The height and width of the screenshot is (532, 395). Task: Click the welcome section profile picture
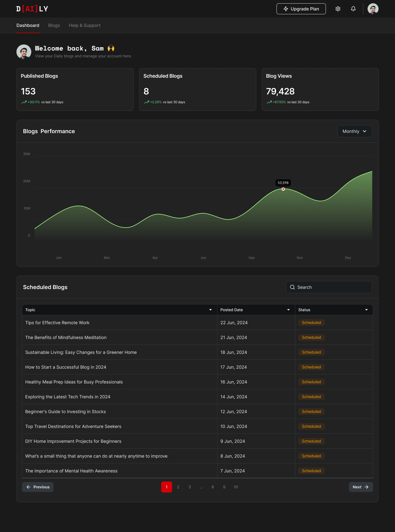click(24, 52)
